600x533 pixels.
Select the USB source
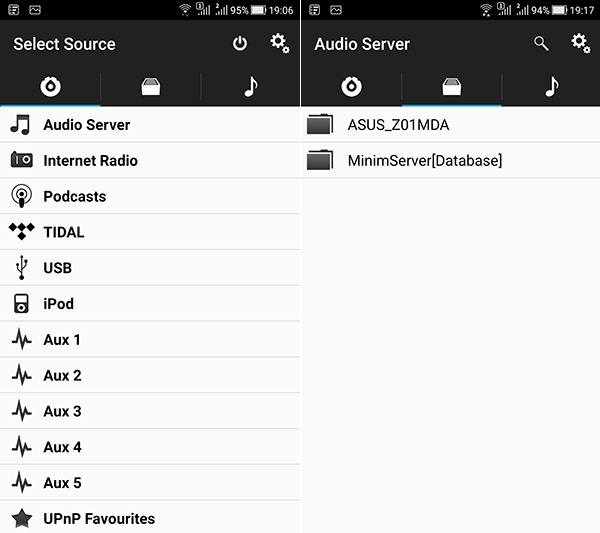pyautogui.click(x=150, y=268)
